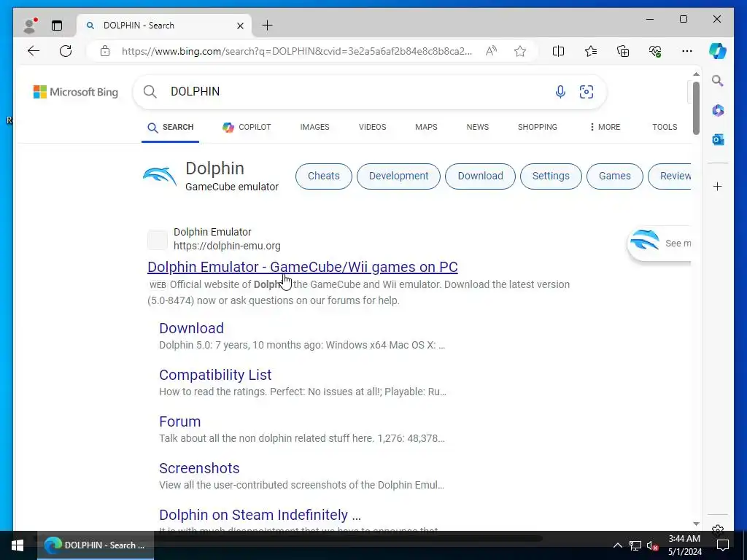Search by voice with the microphone icon
The width and height of the screenshot is (747, 560).
(560, 91)
